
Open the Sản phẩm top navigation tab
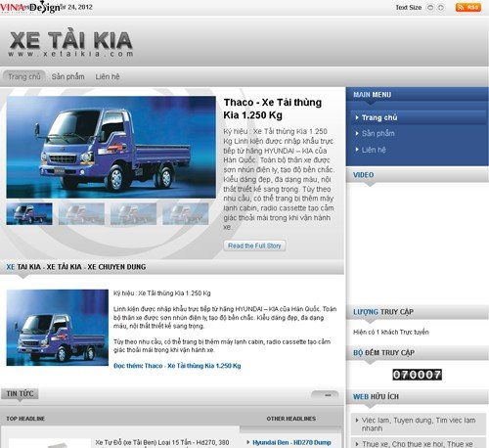pyautogui.click(x=67, y=76)
